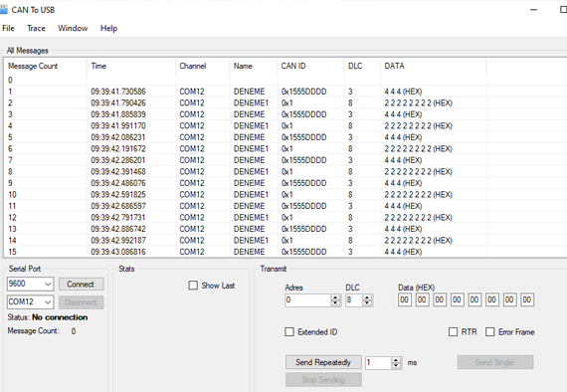Open the File menu
This screenshot has height=392, width=567.
[x=8, y=28]
